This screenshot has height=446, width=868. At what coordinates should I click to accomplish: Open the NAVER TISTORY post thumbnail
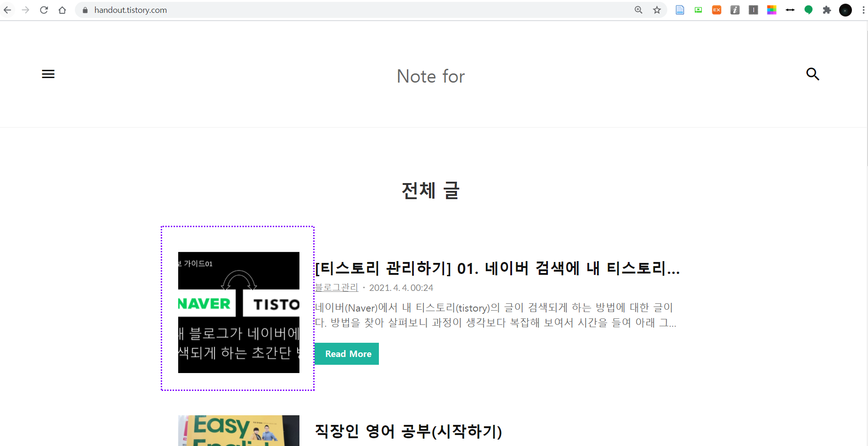pyautogui.click(x=239, y=312)
